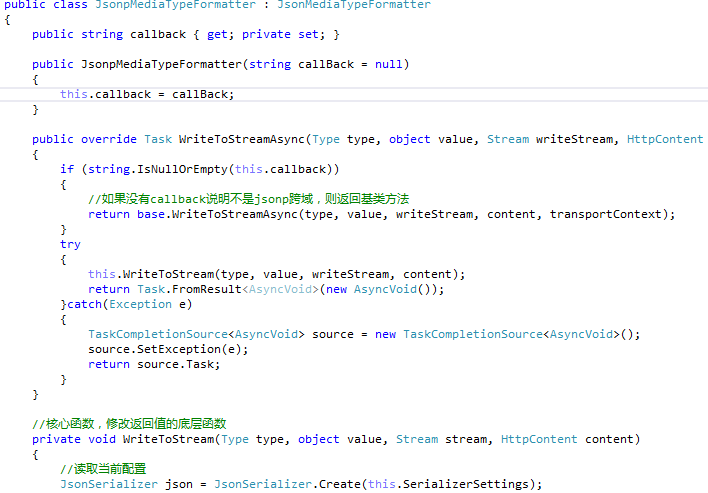This screenshot has height=493, width=708.
Task: Click the 'HttpContent' type in override signature
Action: pyautogui.click(x=665, y=139)
